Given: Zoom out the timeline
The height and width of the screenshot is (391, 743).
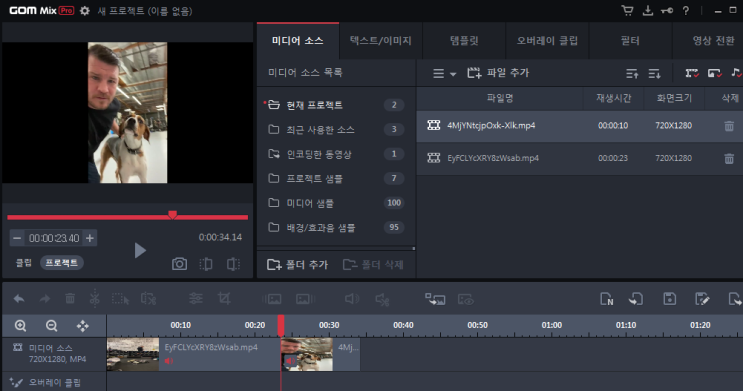Looking at the screenshot, I should pos(52,326).
